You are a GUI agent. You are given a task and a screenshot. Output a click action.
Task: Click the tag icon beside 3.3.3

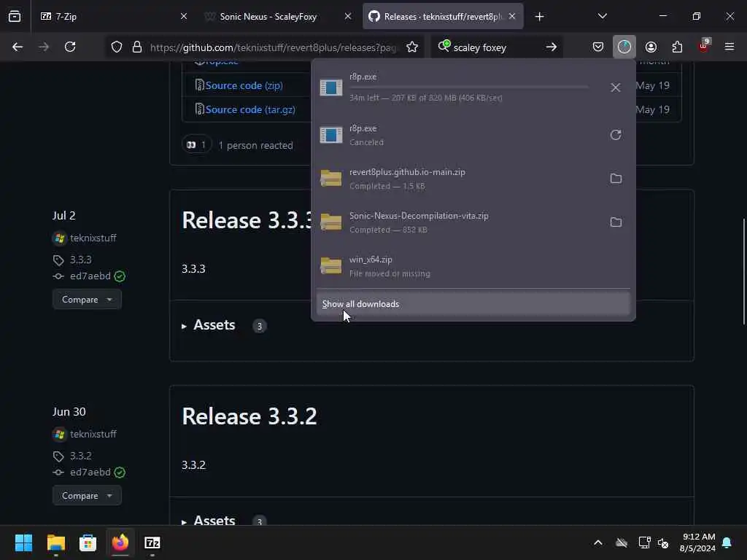click(58, 260)
